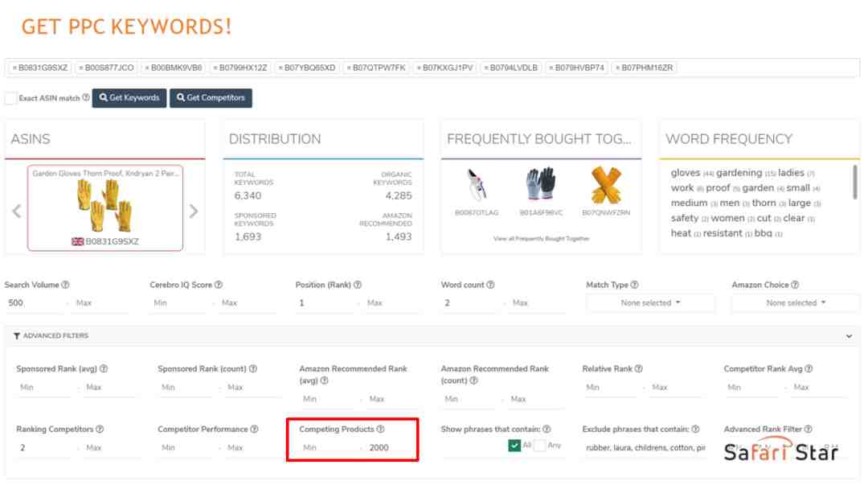The image size is (868, 485).
Task: Check the Any phrases checkbox
Action: [x=540, y=446]
